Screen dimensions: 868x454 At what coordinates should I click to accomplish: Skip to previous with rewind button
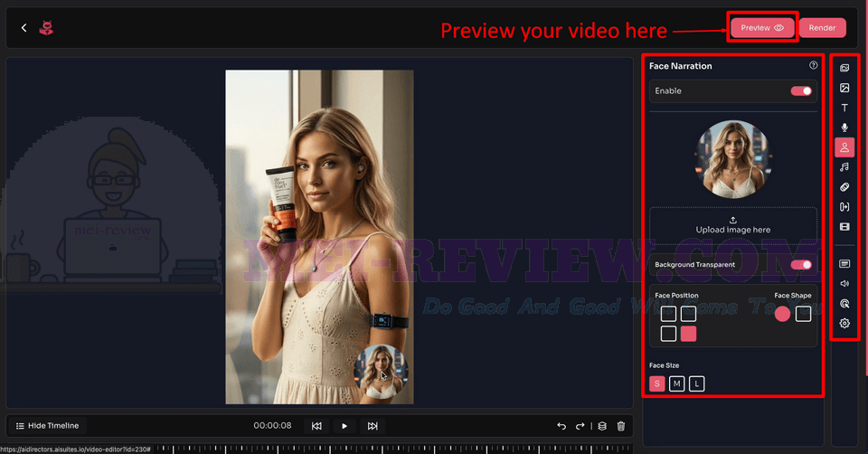[x=316, y=426]
